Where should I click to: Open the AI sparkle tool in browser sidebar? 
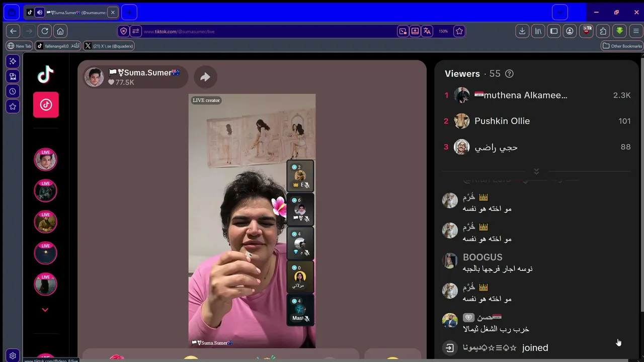[13, 61]
